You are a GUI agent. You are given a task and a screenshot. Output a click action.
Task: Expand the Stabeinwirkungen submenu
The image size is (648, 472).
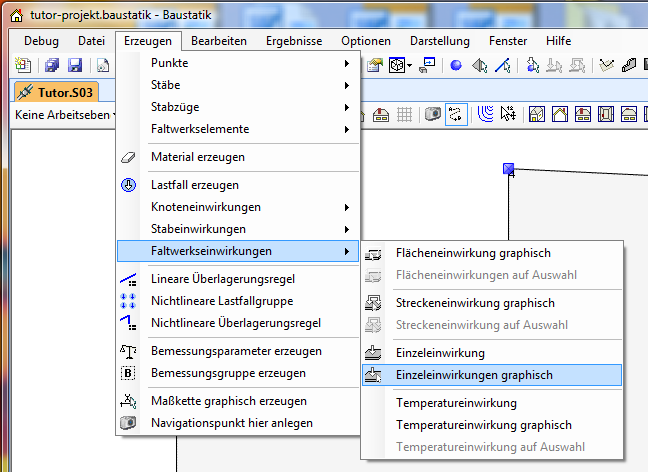tap(238, 229)
